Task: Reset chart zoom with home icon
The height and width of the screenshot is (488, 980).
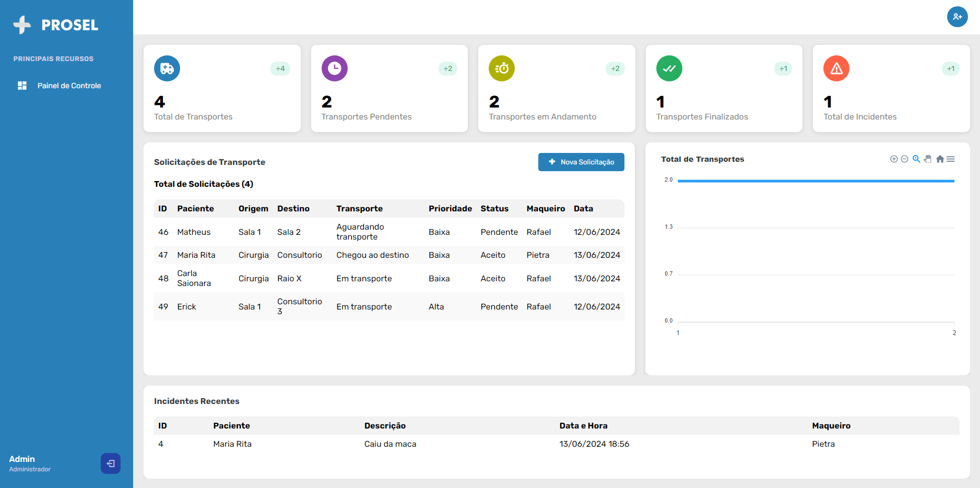Action: (940, 159)
